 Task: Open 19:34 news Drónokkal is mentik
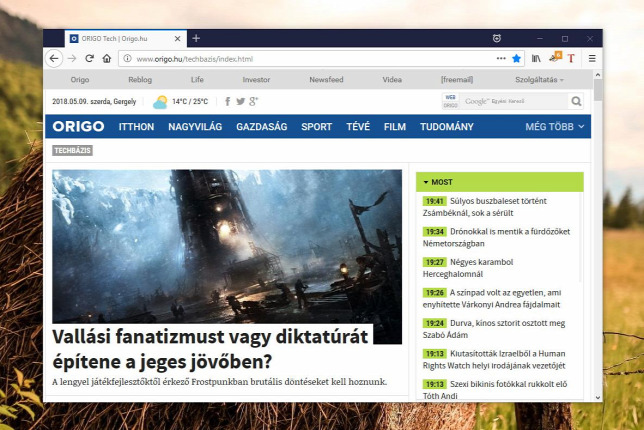[496, 237]
